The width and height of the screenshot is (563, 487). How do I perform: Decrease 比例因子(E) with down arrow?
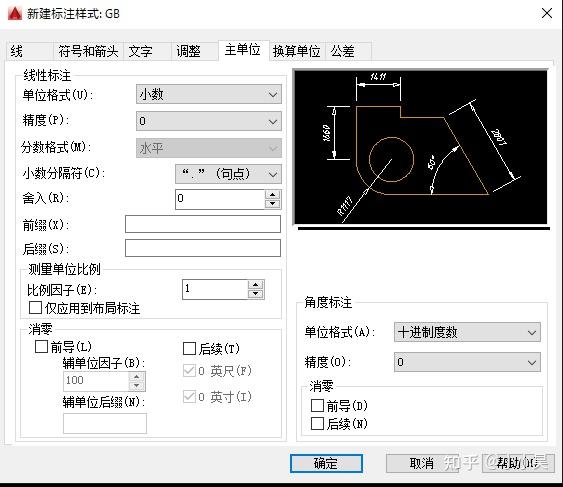256,294
